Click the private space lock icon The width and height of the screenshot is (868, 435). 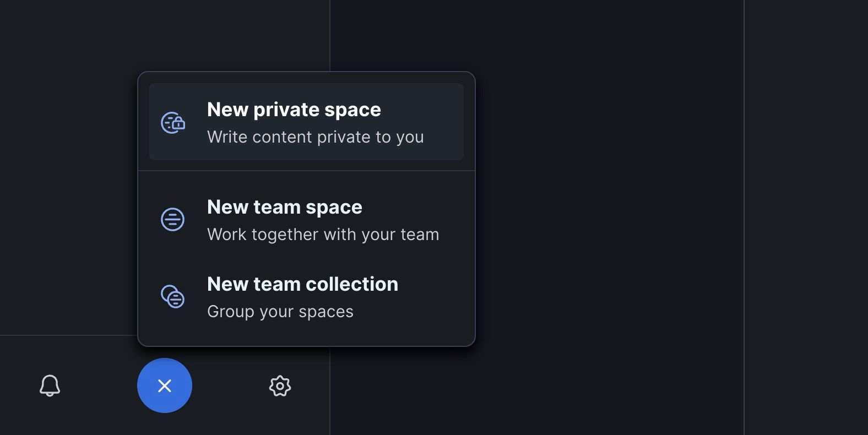[173, 123]
